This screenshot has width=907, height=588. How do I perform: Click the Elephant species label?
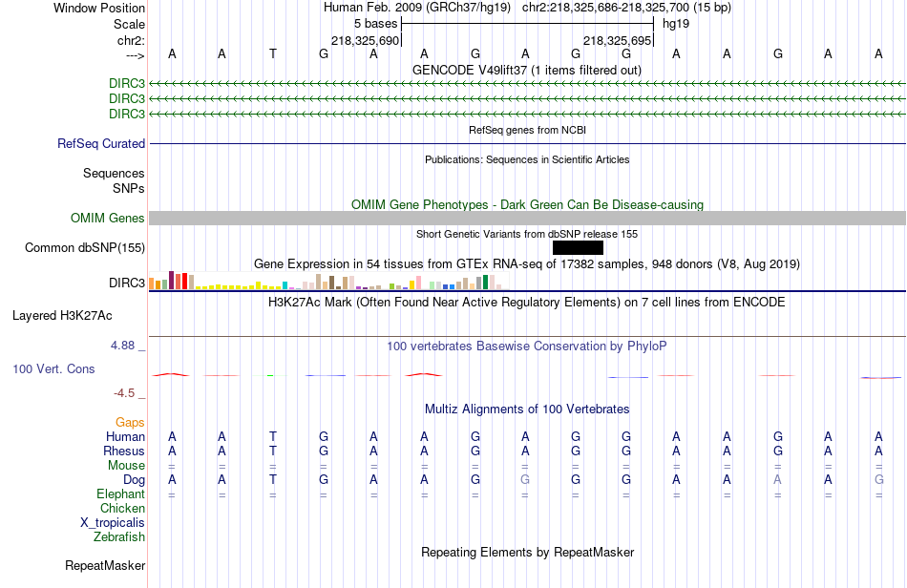point(121,493)
